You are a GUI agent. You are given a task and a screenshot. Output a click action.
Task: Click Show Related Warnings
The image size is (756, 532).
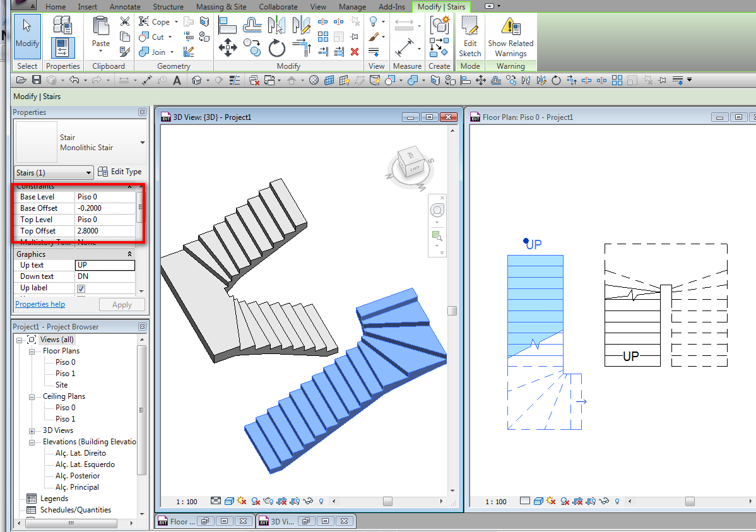click(511, 38)
